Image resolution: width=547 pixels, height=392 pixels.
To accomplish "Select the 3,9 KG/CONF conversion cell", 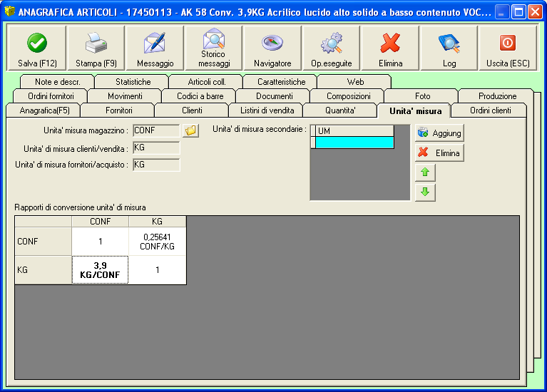I will [x=100, y=270].
